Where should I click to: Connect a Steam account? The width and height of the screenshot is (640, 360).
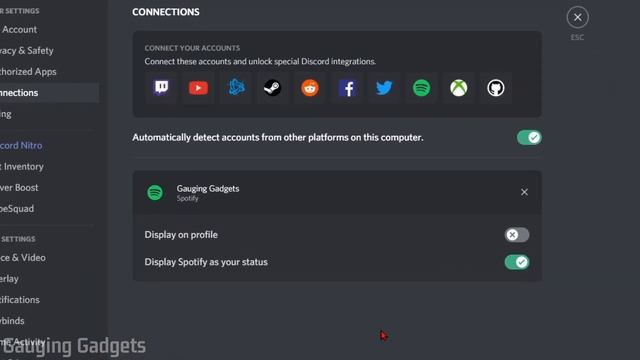[273, 88]
